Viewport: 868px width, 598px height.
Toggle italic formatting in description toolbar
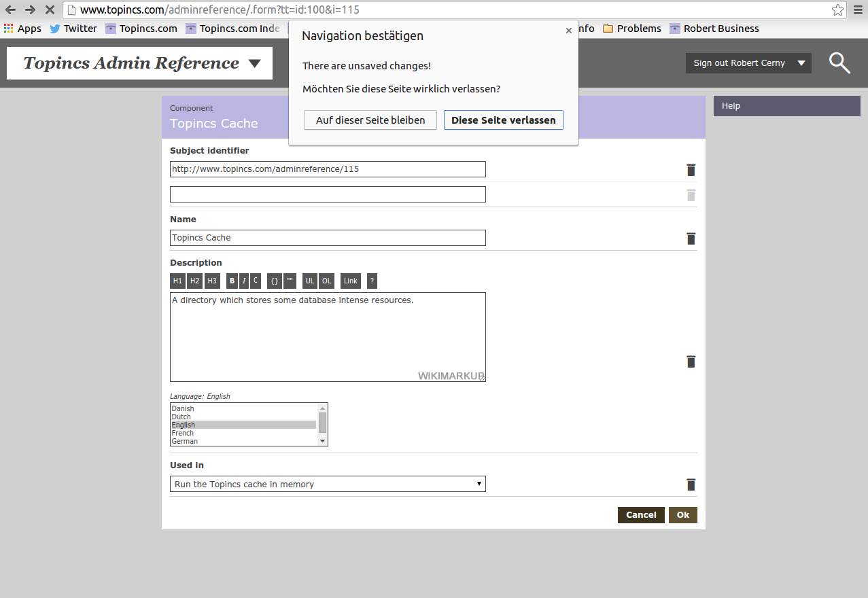click(x=244, y=281)
